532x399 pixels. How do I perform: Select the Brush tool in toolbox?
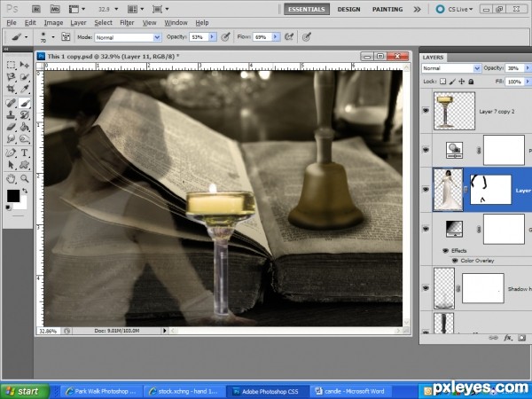click(x=25, y=103)
